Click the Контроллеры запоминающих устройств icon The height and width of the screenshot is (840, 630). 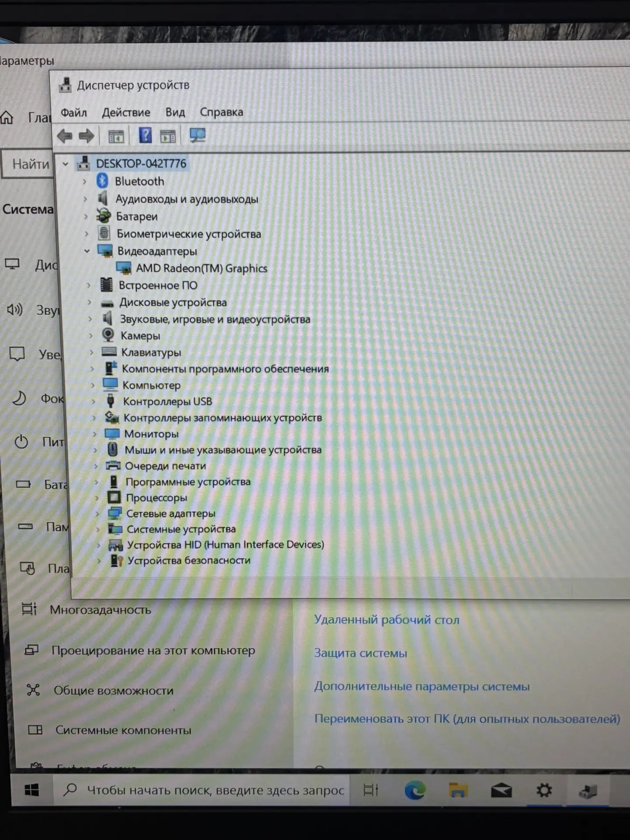click(112, 417)
